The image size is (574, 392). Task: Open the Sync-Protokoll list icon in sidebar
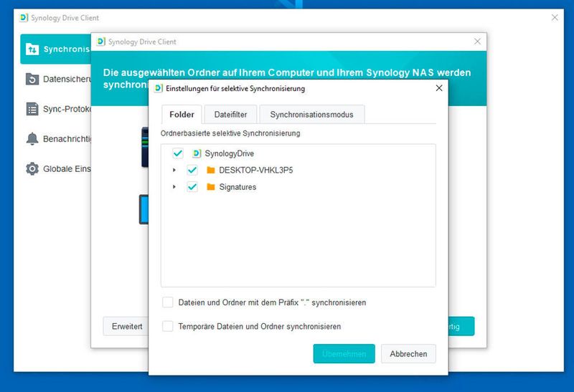pyautogui.click(x=32, y=109)
